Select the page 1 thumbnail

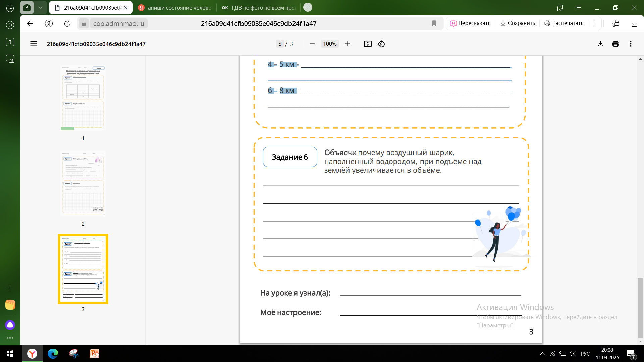pos(83,98)
